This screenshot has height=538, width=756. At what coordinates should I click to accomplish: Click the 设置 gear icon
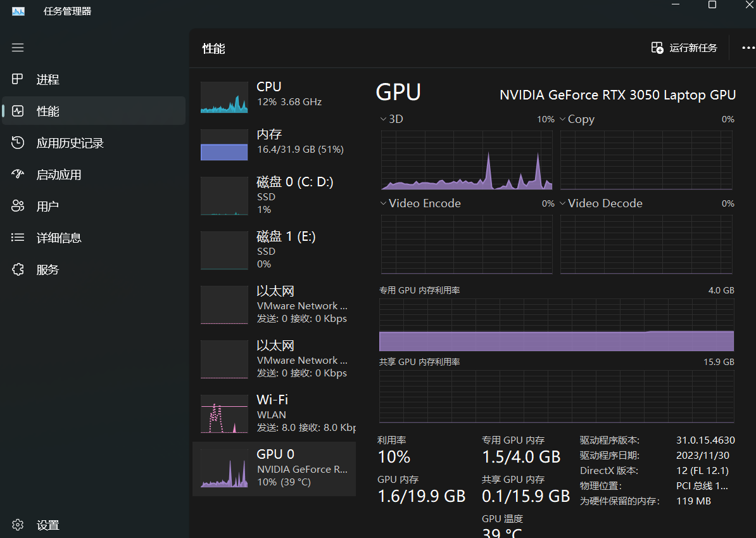17,525
